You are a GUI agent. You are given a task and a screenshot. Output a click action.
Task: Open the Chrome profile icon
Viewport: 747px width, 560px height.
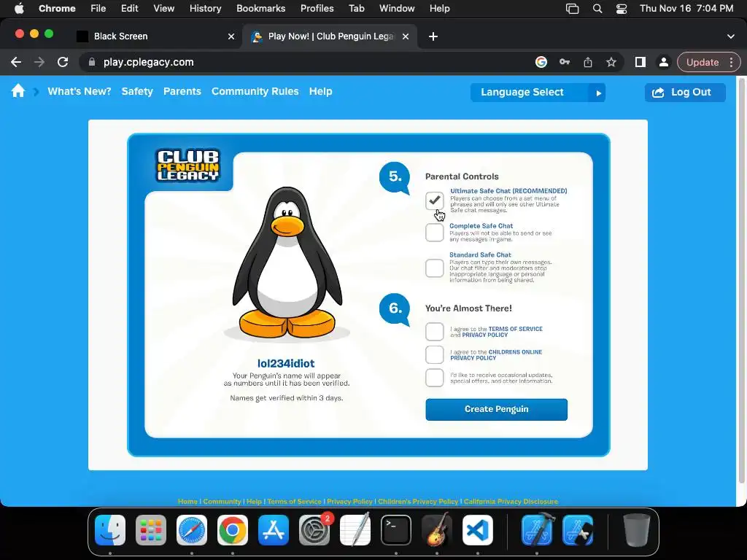tap(663, 63)
